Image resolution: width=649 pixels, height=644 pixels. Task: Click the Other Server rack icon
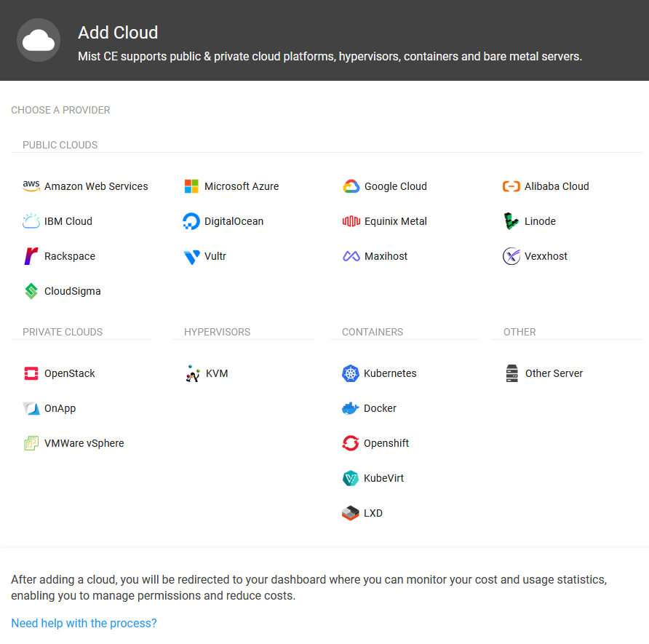[x=512, y=373]
